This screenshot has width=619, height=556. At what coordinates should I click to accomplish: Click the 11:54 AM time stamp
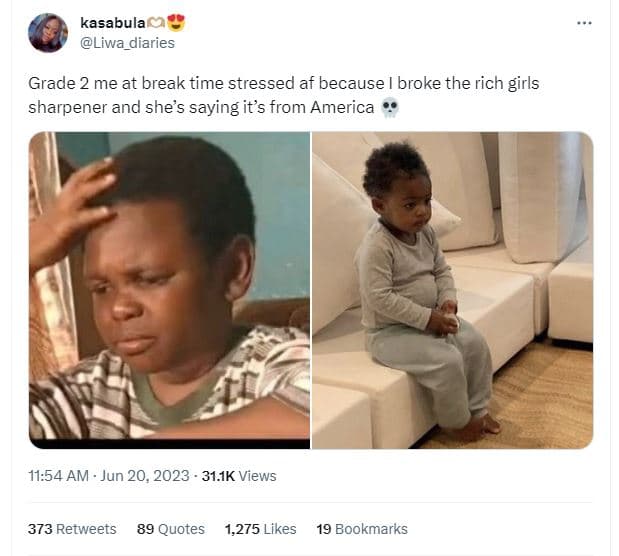59,476
